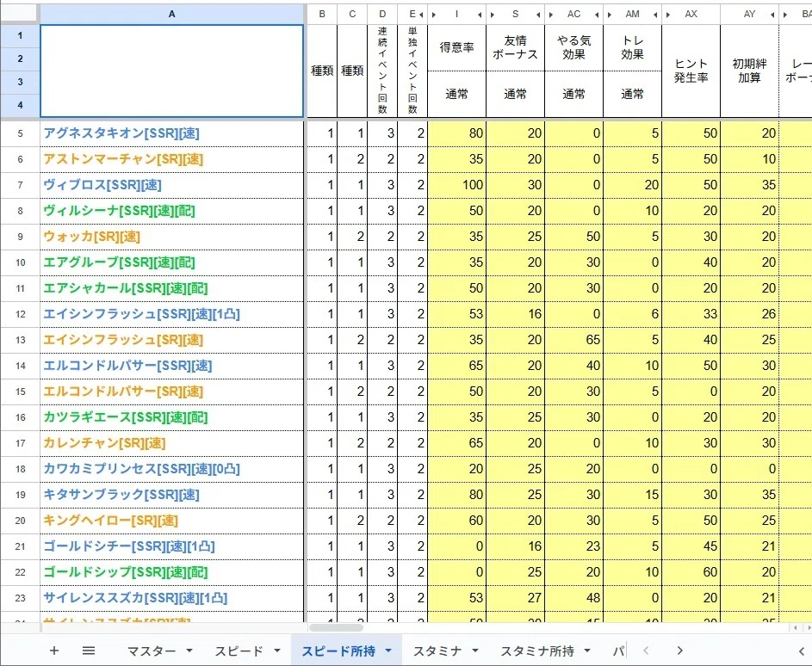
Task: Click the やる気効果 header cell
Action: point(573,47)
